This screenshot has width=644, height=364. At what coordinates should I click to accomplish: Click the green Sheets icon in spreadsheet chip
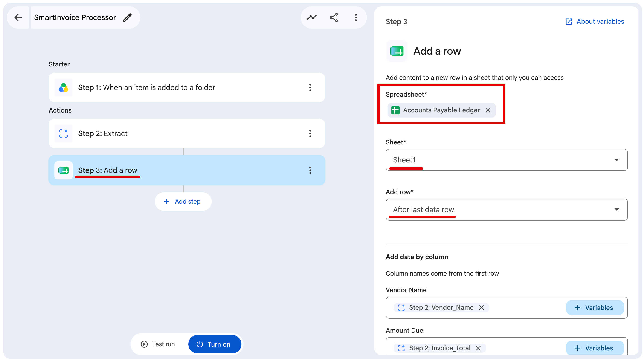(x=395, y=110)
